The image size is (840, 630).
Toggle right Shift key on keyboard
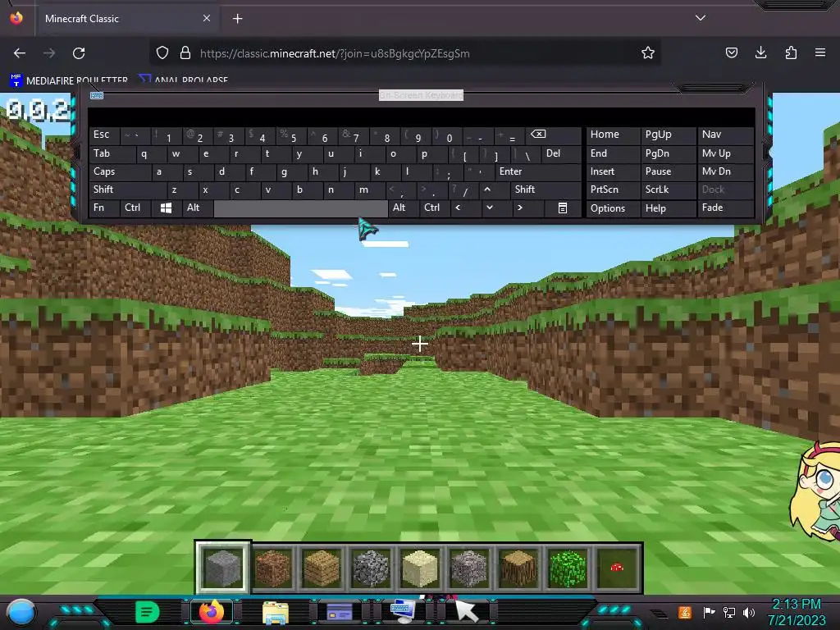pyautogui.click(x=546, y=189)
